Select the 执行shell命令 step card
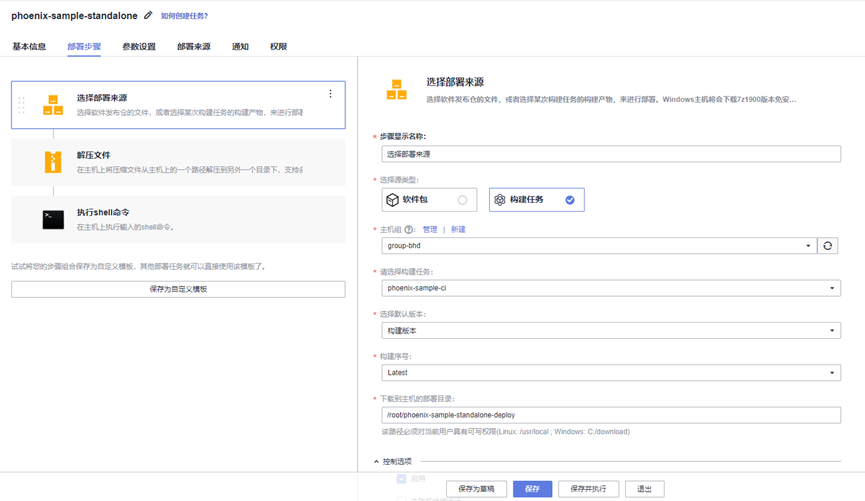 pos(178,219)
